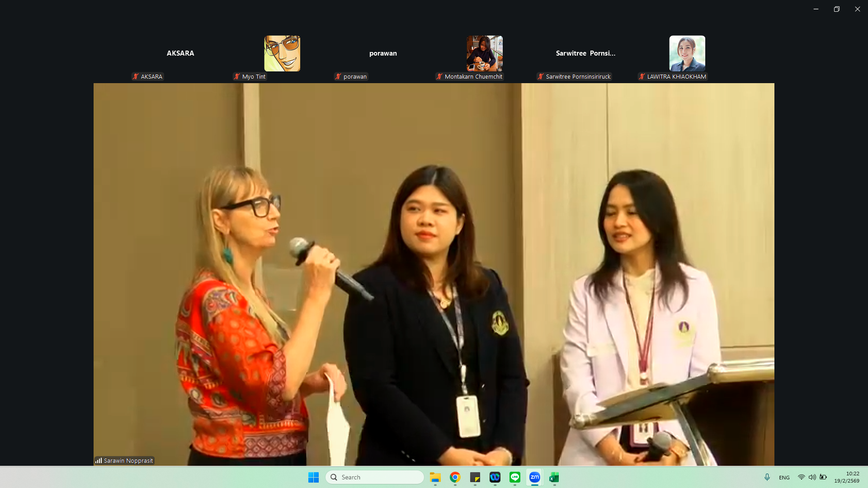Open File Explorer from the taskbar
868x488 pixels.
[x=435, y=477]
